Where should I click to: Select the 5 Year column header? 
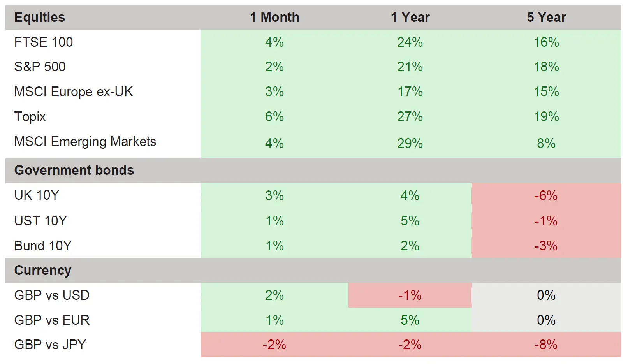(x=546, y=18)
